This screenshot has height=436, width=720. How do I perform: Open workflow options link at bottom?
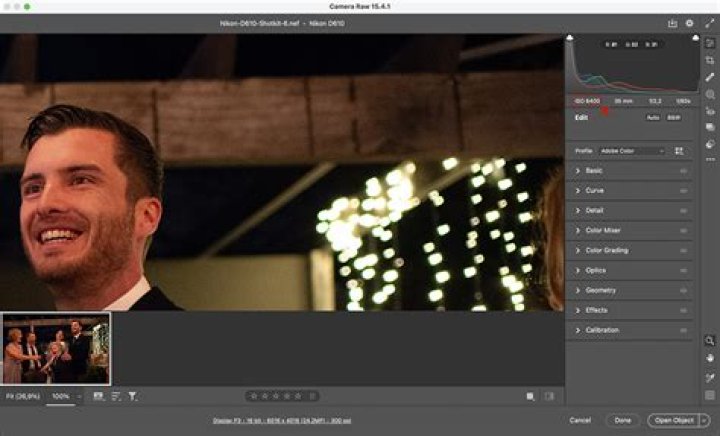283,420
